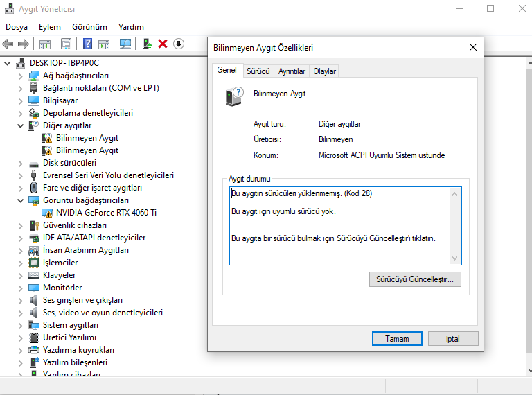Click the Evrensel Seri Veri Yolu USB icon
The width and height of the screenshot is (532, 395).
[x=33, y=175]
